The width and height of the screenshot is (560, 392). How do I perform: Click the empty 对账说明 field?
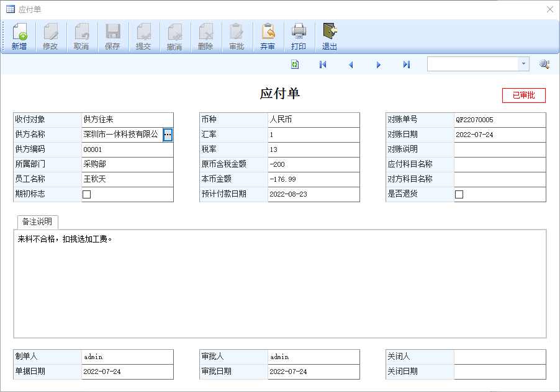[500, 149]
